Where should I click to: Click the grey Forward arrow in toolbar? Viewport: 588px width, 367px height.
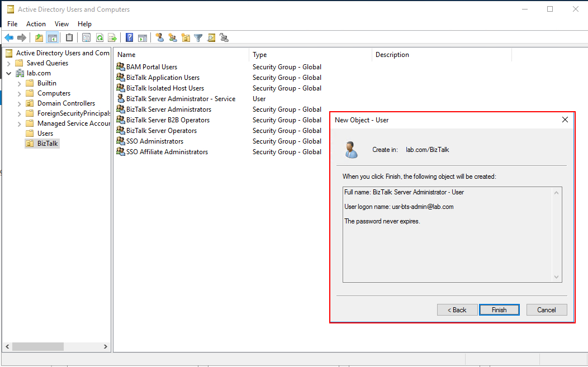(22, 37)
